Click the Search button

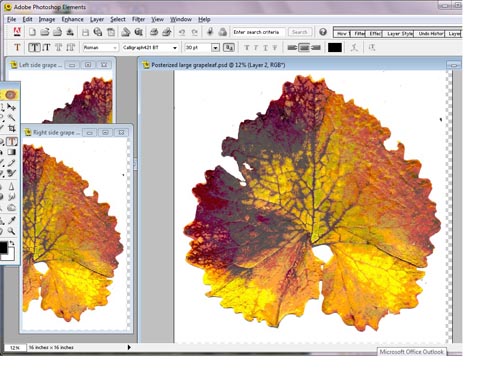[x=300, y=32]
